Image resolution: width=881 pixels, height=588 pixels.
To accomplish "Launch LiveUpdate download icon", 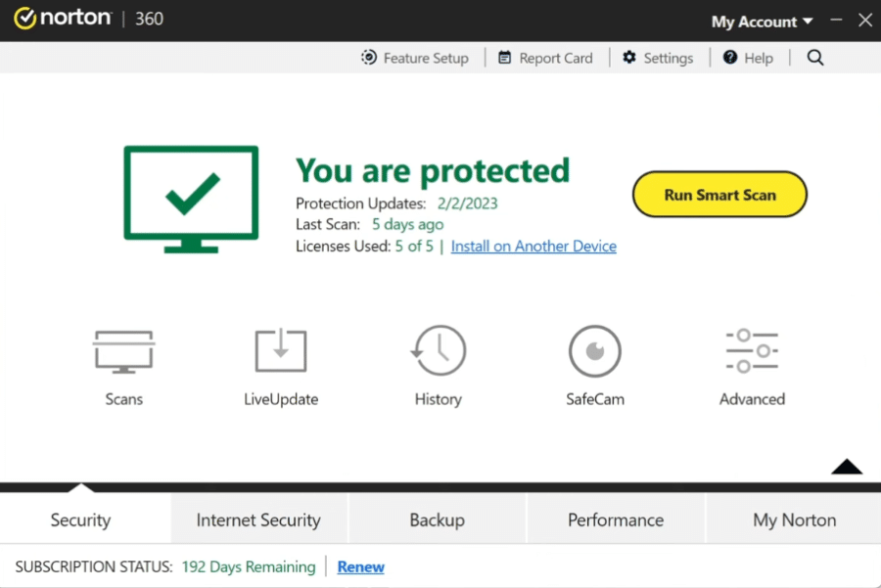I will (x=281, y=350).
